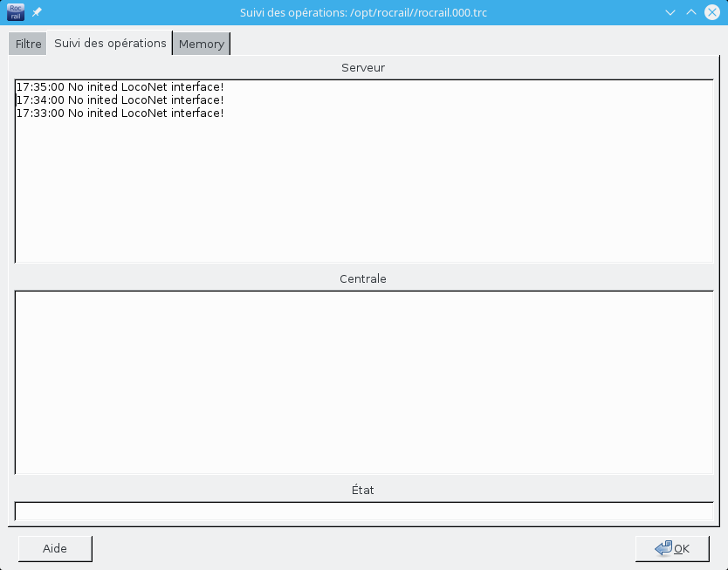Click the title bar showing rocrail.000.trc path
The width and height of the screenshot is (728, 570).
point(363,12)
